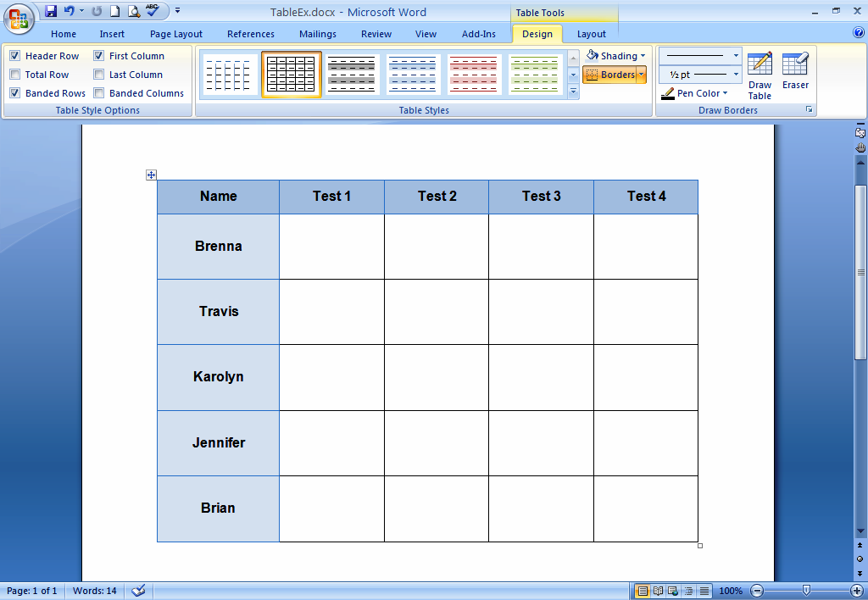Activate the table Eraser tool

(x=795, y=71)
